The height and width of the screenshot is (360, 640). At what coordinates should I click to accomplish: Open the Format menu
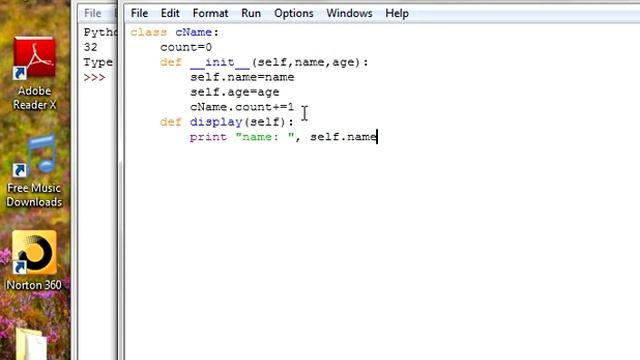click(x=210, y=13)
